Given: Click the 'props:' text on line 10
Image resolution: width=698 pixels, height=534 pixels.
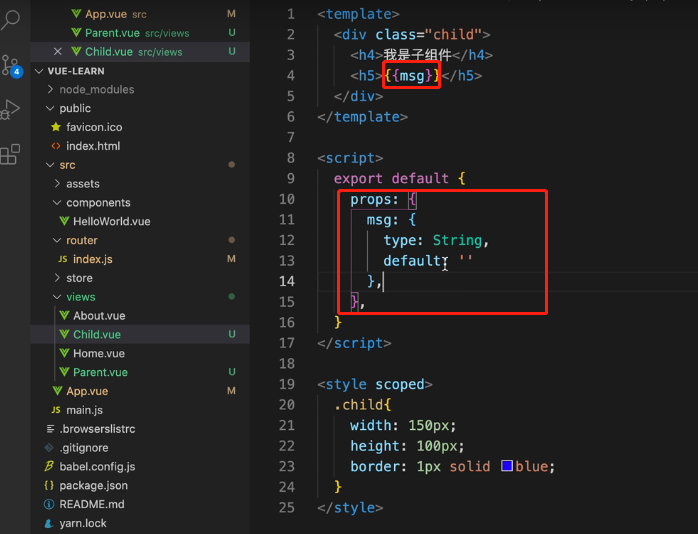Looking at the screenshot, I should pos(374,199).
